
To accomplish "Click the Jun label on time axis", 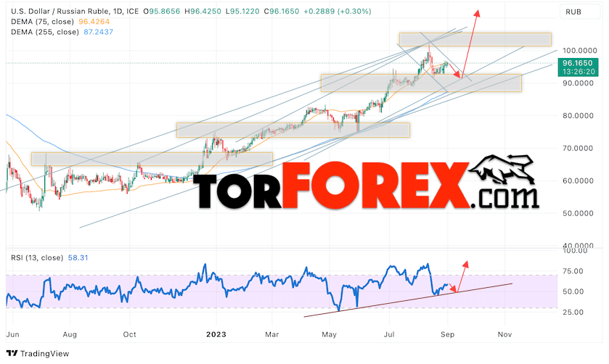I will [x=13, y=334].
